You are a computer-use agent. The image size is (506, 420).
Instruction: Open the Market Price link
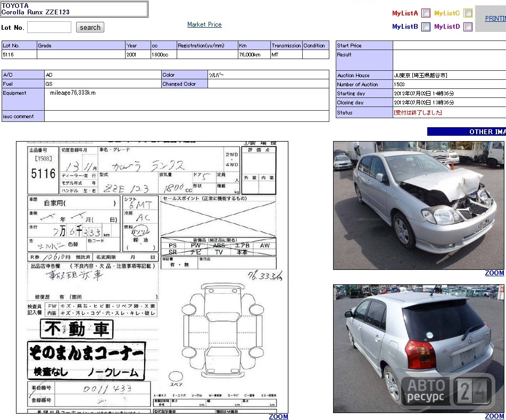pyautogui.click(x=204, y=24)
